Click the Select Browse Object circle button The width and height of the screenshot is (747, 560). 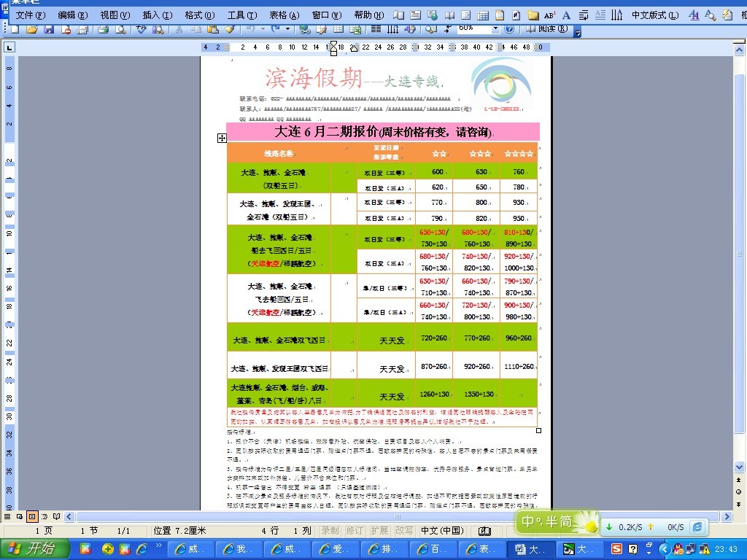coord(739,492)
